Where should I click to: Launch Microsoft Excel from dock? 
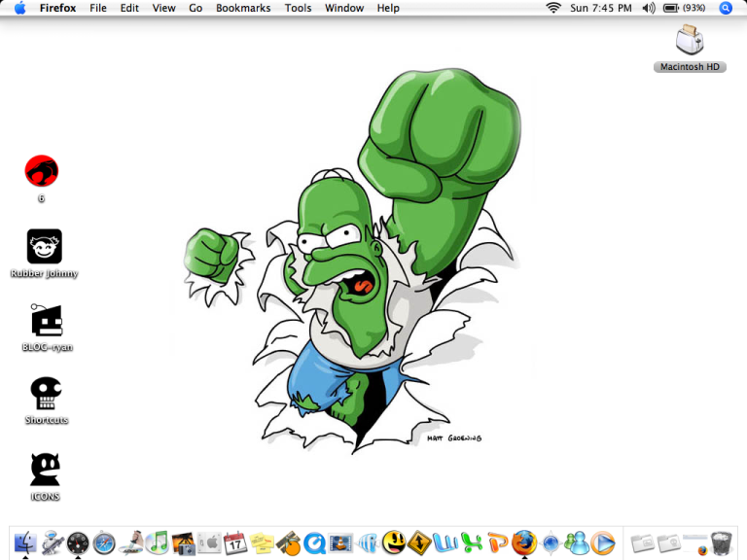(x=472, y=542)
